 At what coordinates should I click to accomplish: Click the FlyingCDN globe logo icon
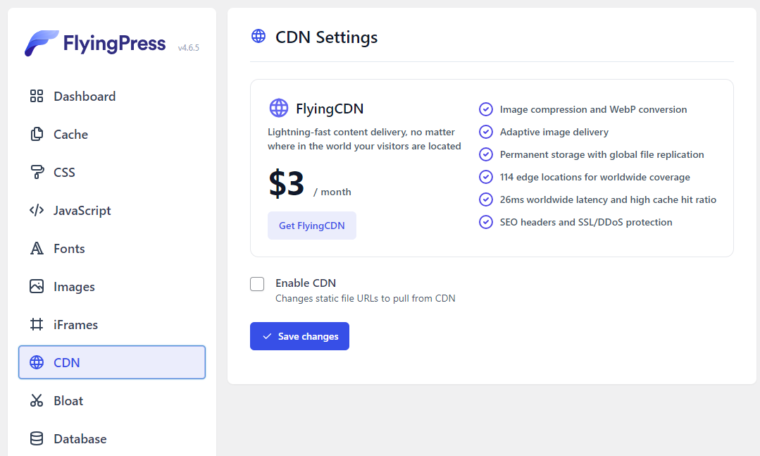279,108
